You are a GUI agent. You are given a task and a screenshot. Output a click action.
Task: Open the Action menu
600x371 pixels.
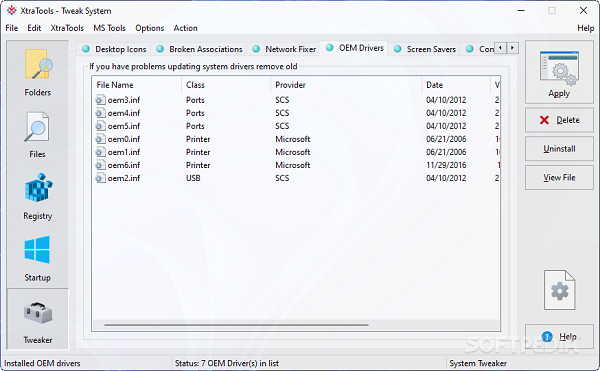186,28
